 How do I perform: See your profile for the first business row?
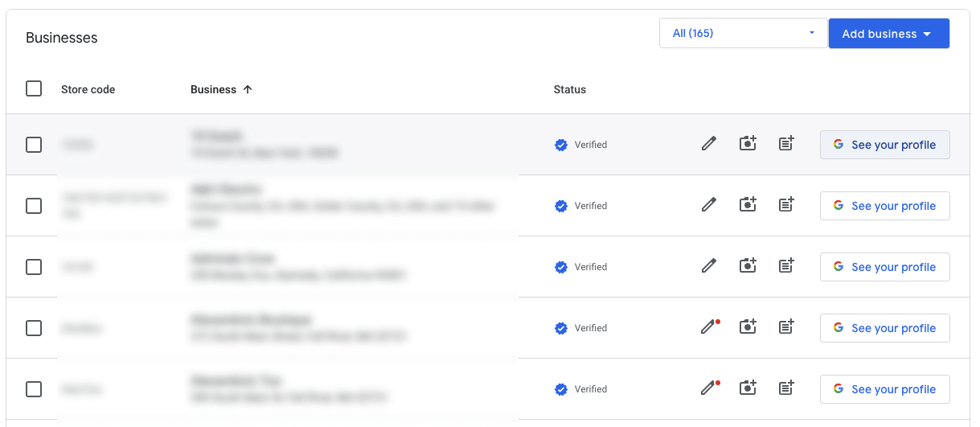pos(884,145)
